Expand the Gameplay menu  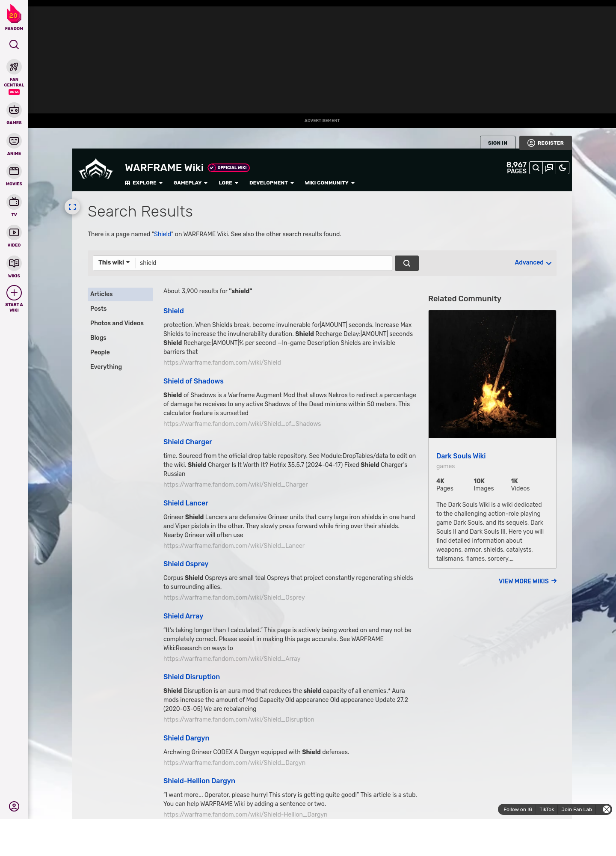click(x=191, y=183)
